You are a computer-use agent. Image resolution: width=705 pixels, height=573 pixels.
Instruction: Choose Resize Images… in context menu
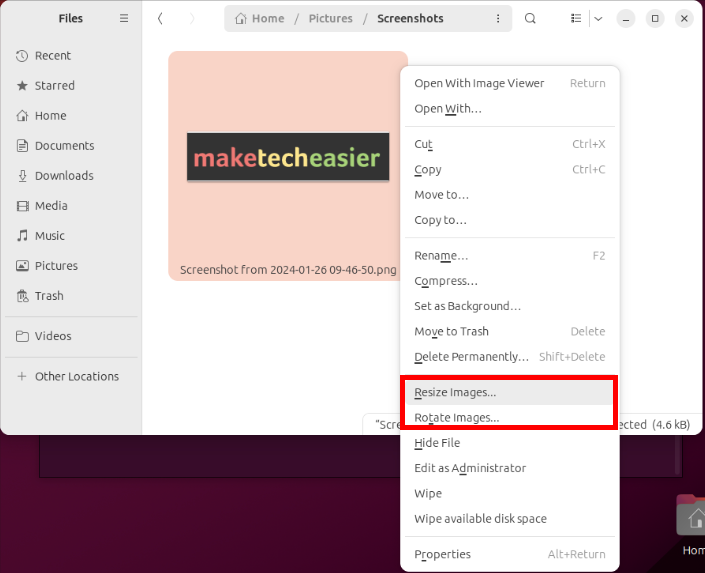[x=509, y=392]
